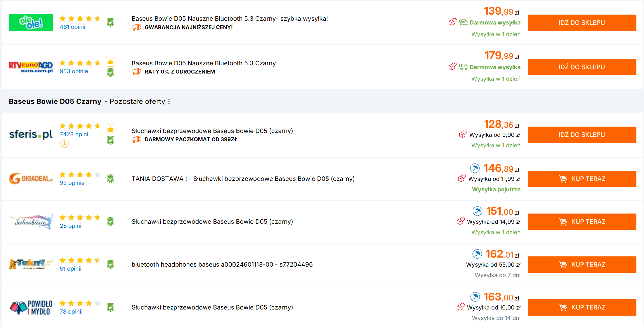The height and width of the screenshot is (327, 644).
Task: Click the buyer protection umbrella icon beside 162,01 zł
Action: tap(477, 254)
